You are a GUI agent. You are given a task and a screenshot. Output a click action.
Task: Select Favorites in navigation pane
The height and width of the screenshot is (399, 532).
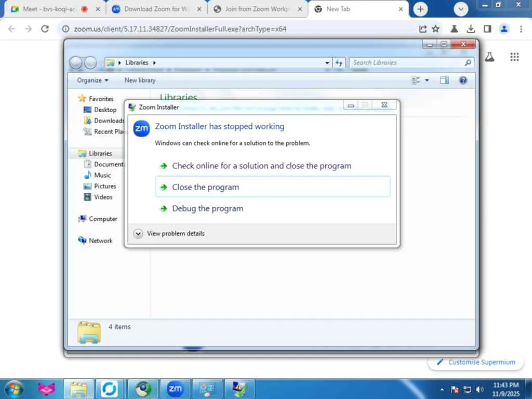click(x=101, y=99)
